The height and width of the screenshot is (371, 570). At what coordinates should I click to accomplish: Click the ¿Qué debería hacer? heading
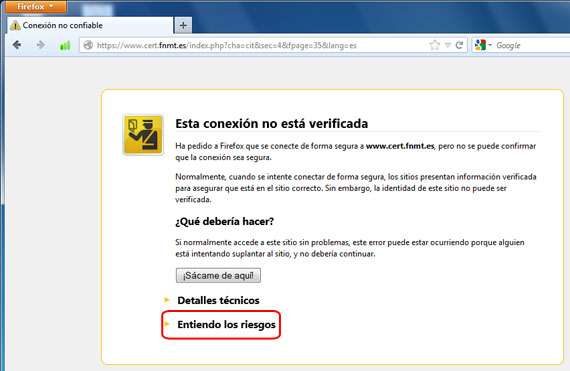(224, 221)
